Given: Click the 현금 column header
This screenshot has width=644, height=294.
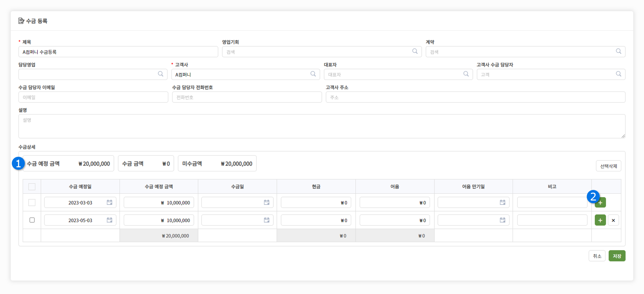Looking at the screenshot, I should point(316,187).
